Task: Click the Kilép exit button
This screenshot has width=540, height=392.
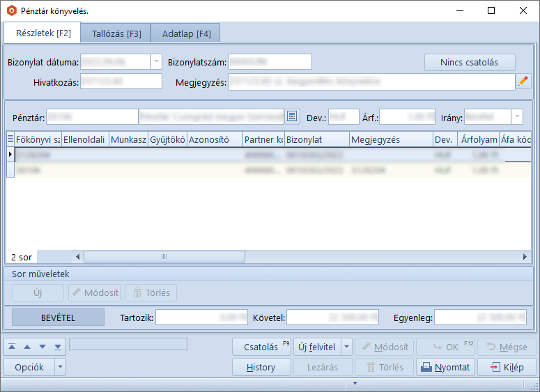Action: pos(512,367)
